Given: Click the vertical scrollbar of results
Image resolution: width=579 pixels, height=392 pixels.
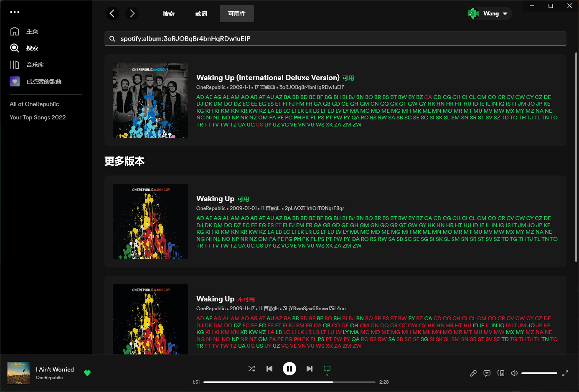Looking at the screenshot, I should point(576,157).
